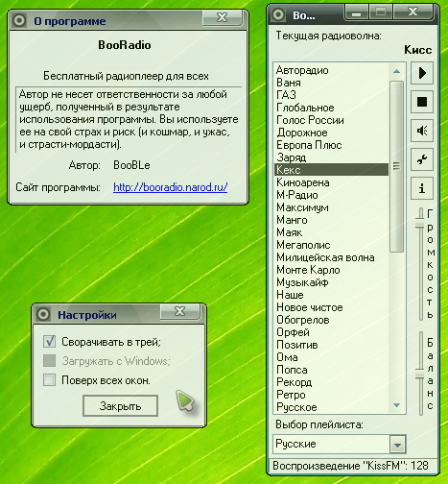Viewport: 448px width, 484px height.
Task: Click the Громкость volume slider handle
Action: 420,223
